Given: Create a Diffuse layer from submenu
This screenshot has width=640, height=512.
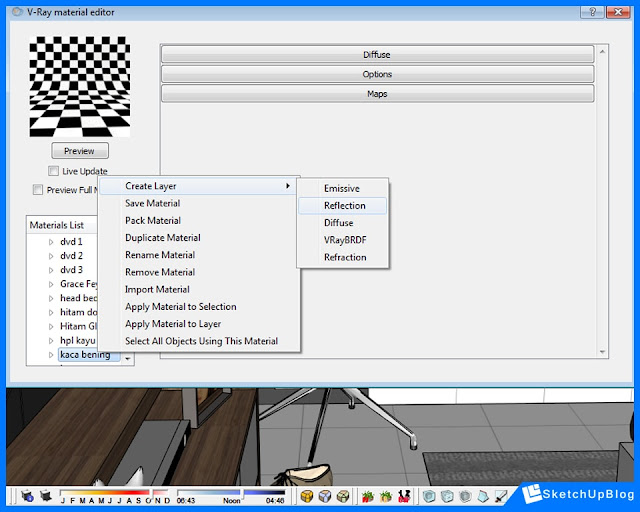Looking at the screenshot, I should (x=342, y=223).
